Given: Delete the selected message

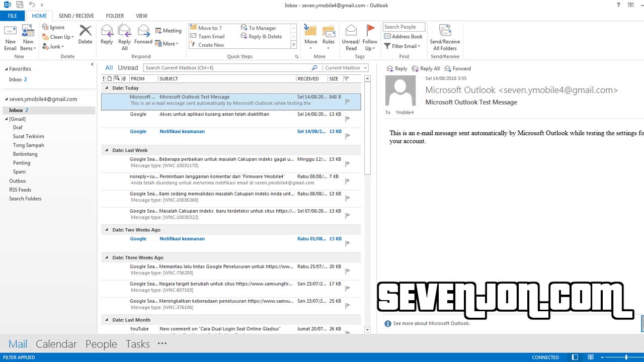Looking at the screenshot, I should 85,35.
